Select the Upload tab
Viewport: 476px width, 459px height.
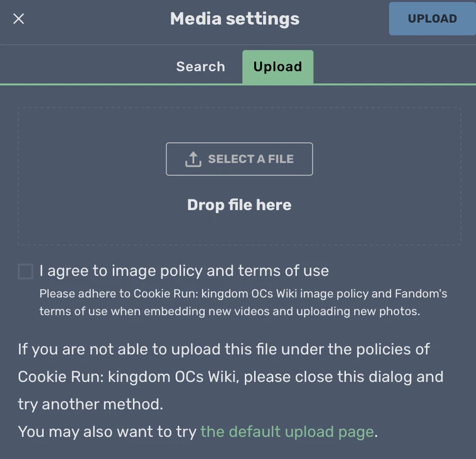(277, 67)
